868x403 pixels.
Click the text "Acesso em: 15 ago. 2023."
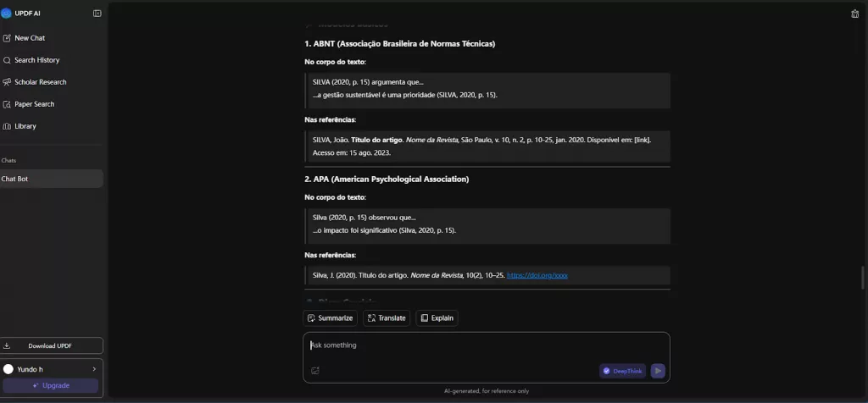click(352, 153)
